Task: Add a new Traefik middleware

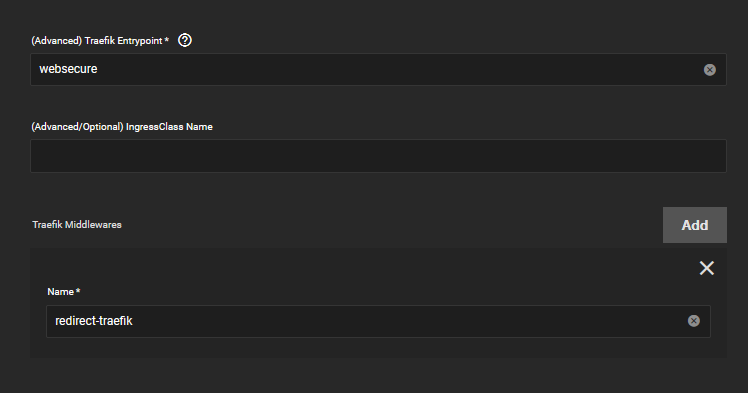Action: click(695, 225)
